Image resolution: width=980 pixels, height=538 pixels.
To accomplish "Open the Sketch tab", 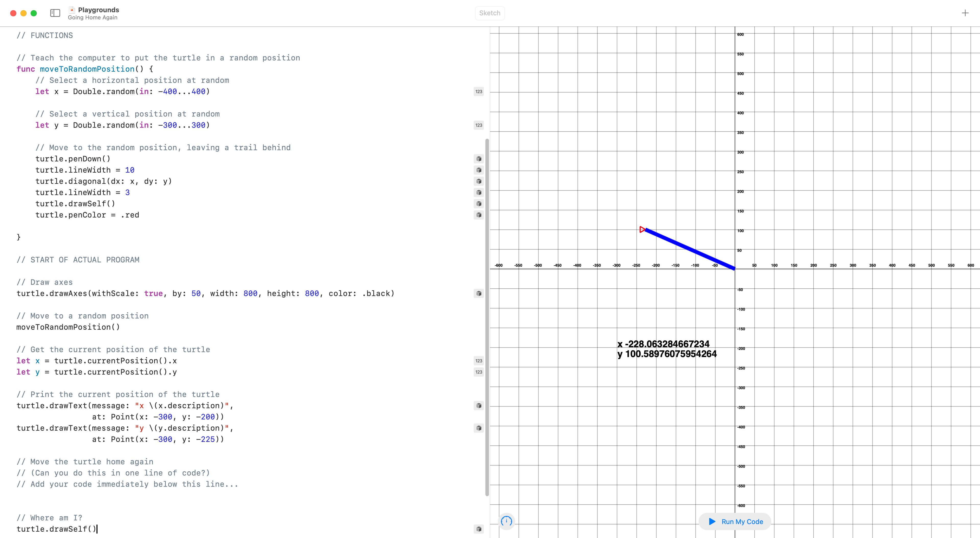I will pos(490,13).
